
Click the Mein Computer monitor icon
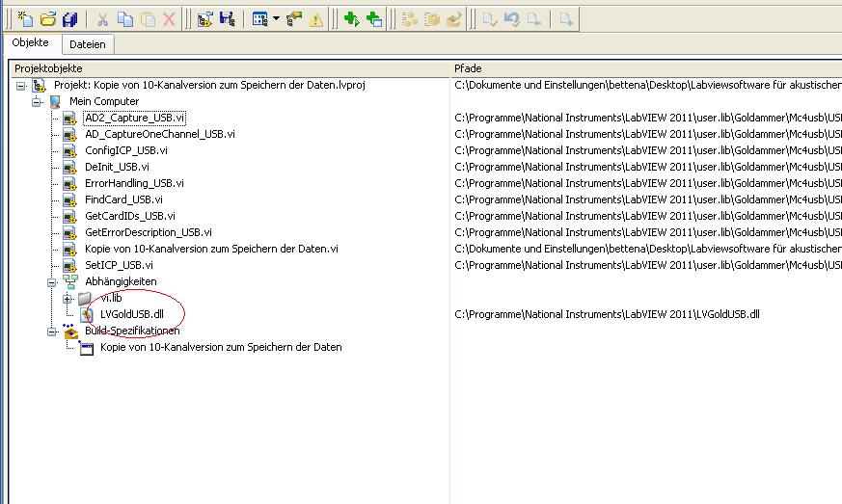(55, 101)
